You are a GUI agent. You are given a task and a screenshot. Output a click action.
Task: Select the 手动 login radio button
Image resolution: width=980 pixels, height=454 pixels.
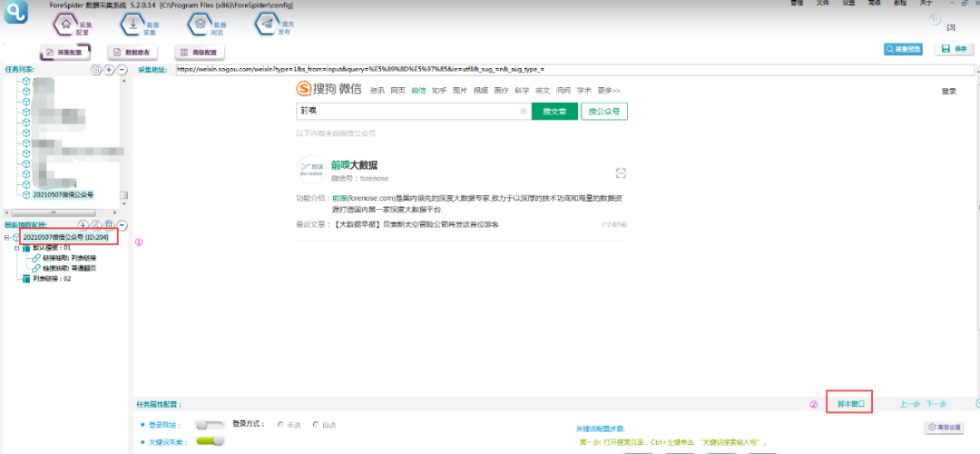[280, 425]
